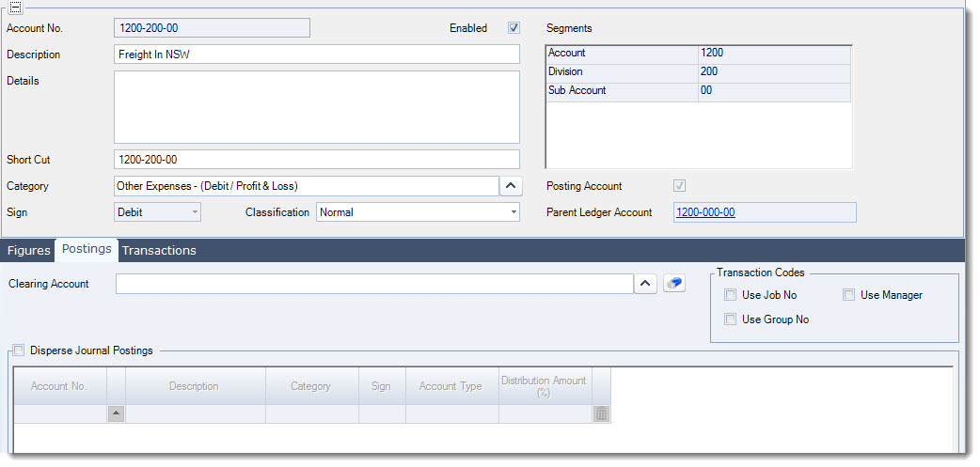Click the Distribution Amount (%) column header

(545, 386)
